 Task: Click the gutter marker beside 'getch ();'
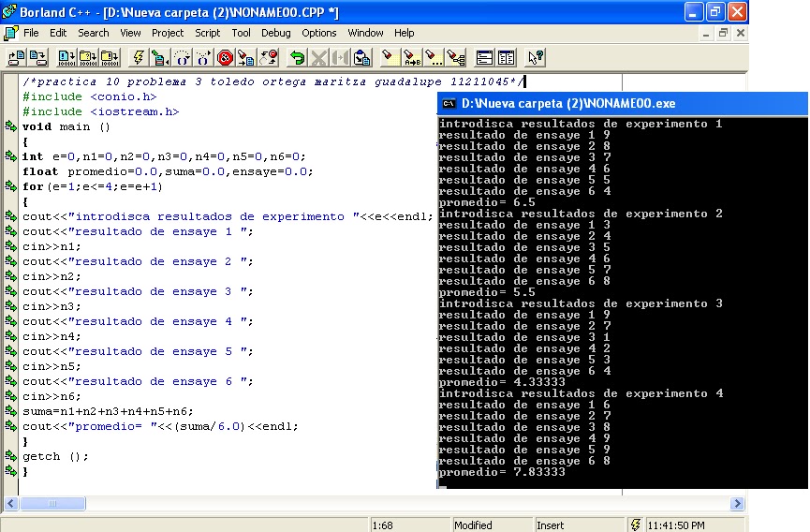pyautogui.click(x=10, y=455)
